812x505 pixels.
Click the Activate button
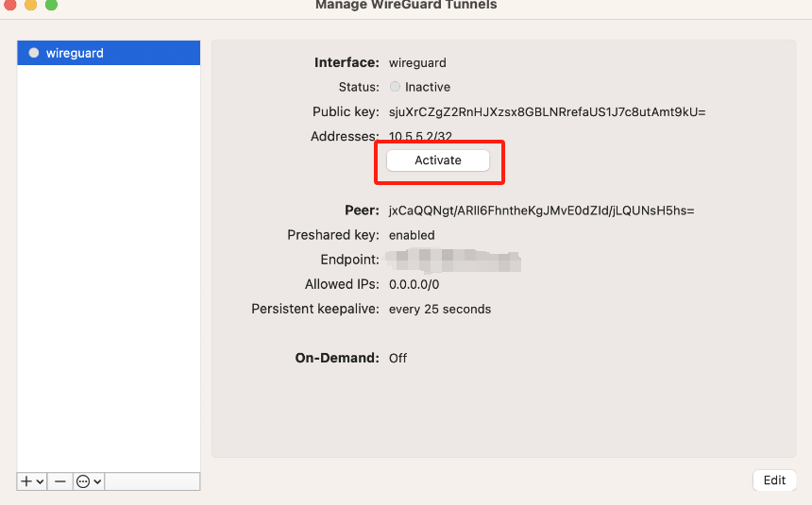[x=438, y=160]
